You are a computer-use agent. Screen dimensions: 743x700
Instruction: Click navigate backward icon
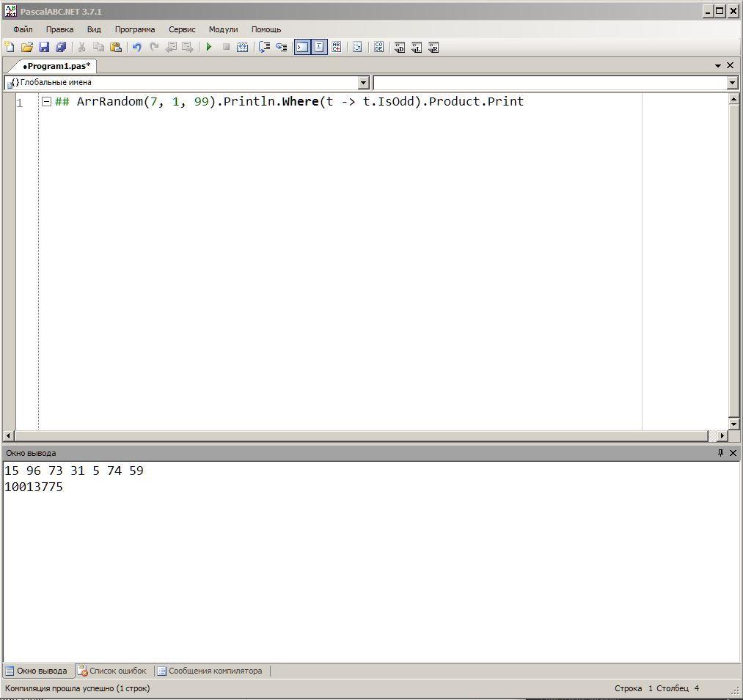tap(171, 47)
